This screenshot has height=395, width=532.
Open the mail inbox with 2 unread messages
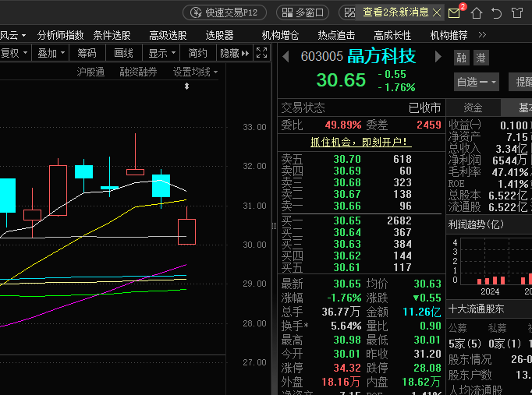[x=455, y=13]
